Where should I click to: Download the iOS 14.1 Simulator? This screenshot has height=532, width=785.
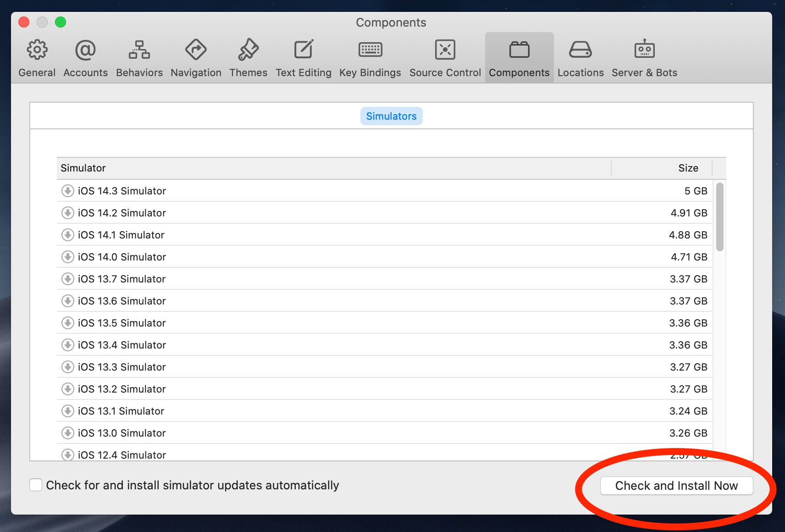68,235
